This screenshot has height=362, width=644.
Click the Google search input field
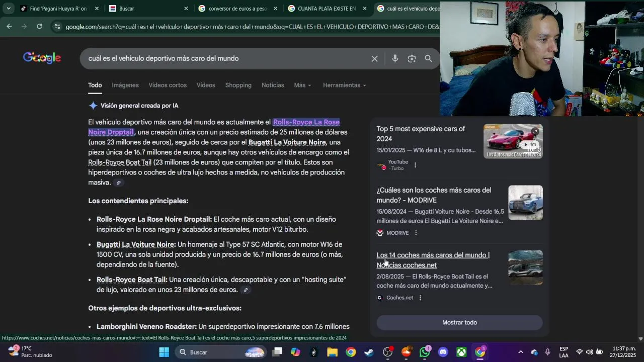tap(226, 59)
